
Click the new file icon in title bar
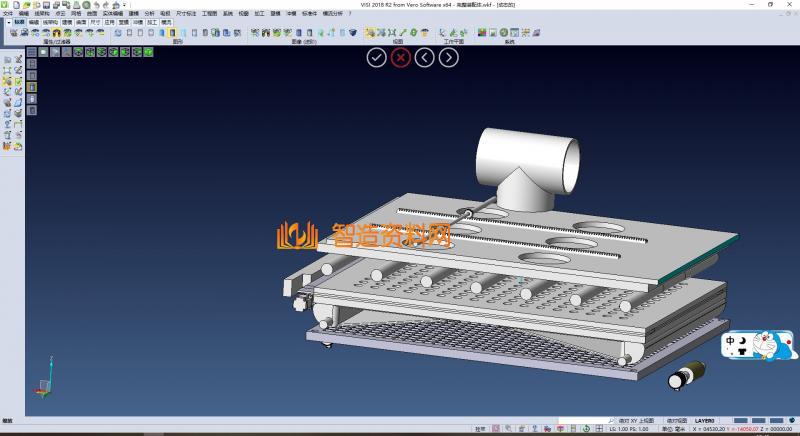tap(17, 4)
